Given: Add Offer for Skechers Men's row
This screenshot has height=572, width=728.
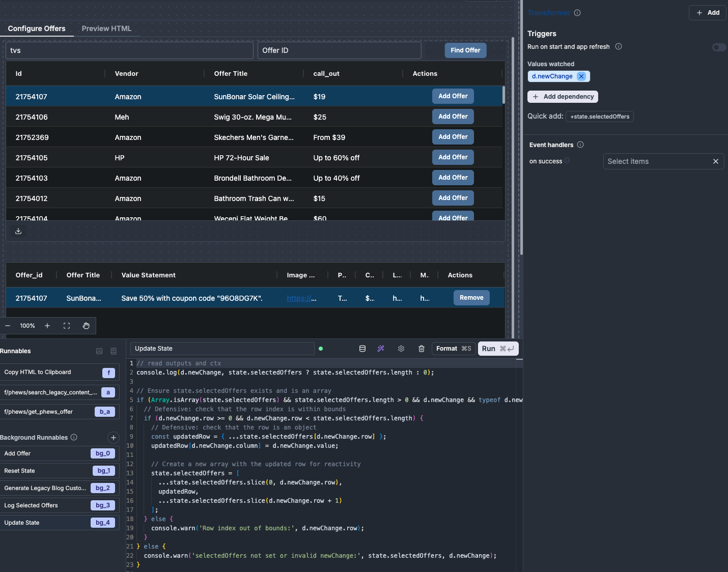Looking at the screenshot, I should pyautogui.click(x=453, y=137).
